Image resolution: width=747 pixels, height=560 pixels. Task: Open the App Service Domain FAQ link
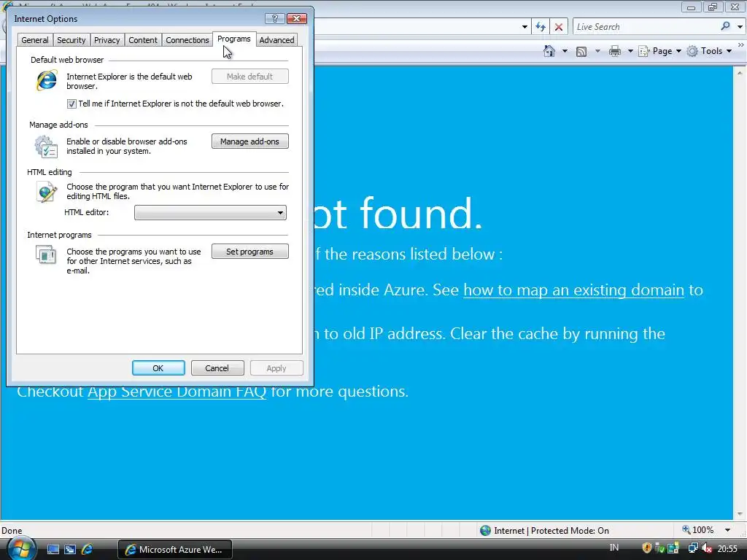tap(177, 392)
